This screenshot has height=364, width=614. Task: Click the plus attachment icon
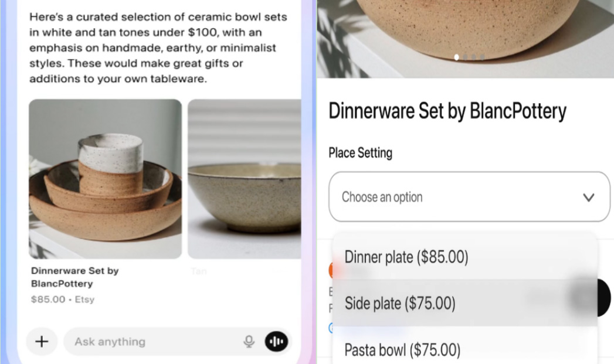pyautogui.click(x=42, y=342)
